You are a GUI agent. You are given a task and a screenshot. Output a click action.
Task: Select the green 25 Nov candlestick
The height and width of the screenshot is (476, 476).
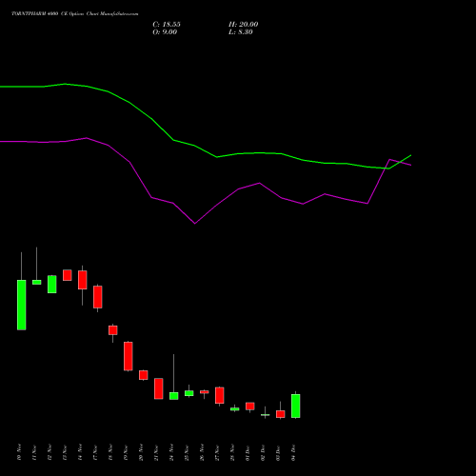click(x=189, y=393)
